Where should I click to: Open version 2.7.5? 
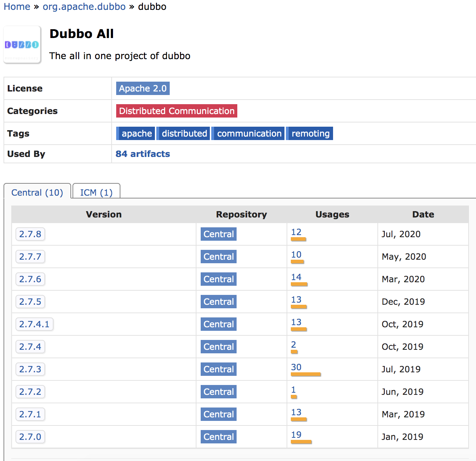pos(30,302)
